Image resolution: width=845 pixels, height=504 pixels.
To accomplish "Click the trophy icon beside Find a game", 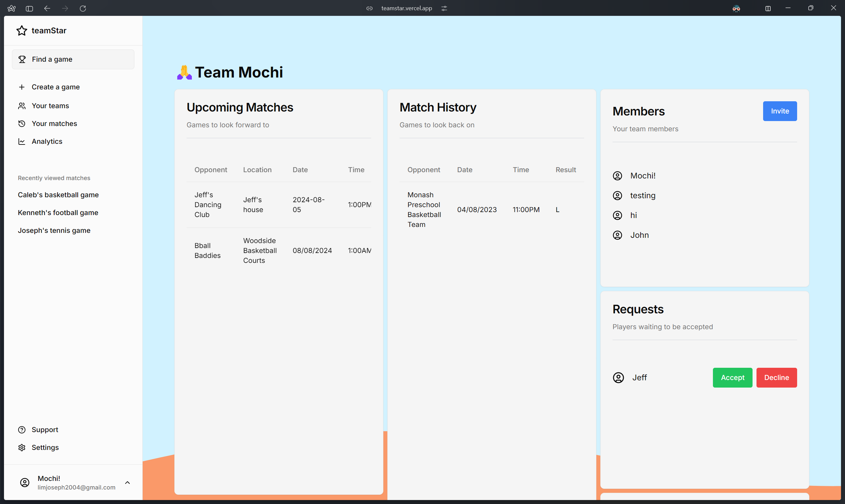I will [22, 59].
